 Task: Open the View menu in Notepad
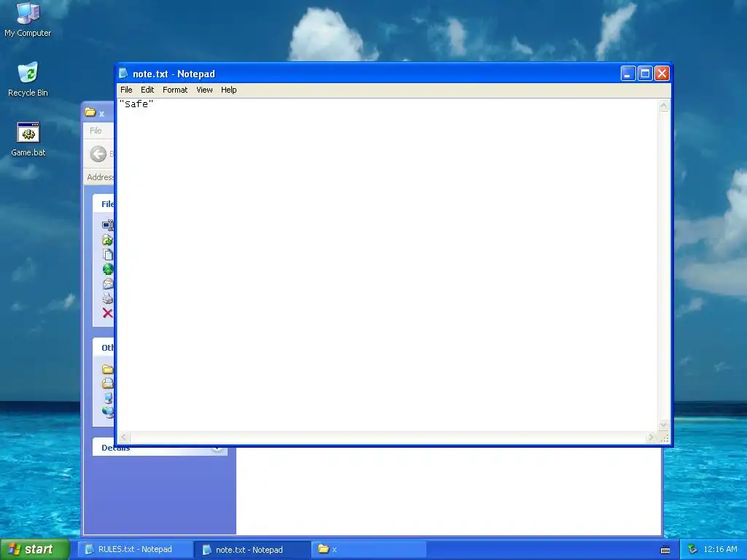tap(204, 90)
